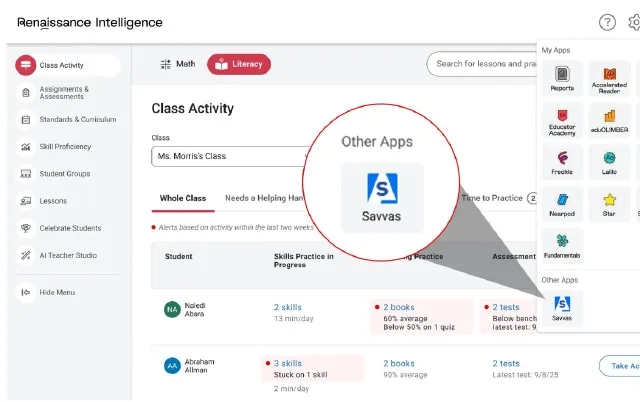Click the search for lessons field
The image size is (640, 402).
[482, 64]
